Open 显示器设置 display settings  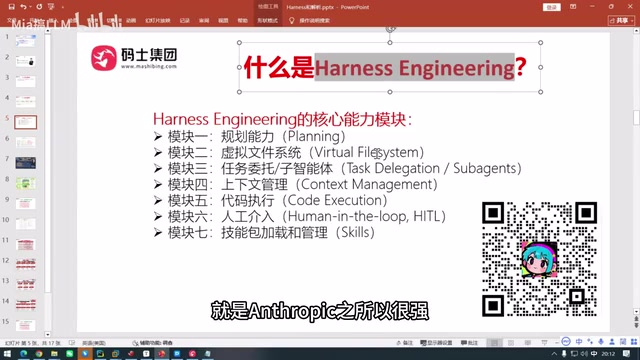(x=436, y=343)
